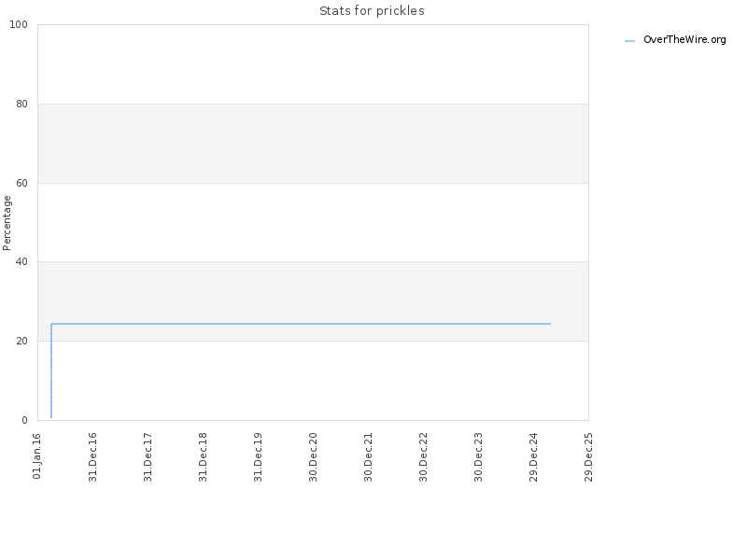This screenshot has width=747, height=560.
Task: Click the end of the blue data line
Action: (550, 324)
